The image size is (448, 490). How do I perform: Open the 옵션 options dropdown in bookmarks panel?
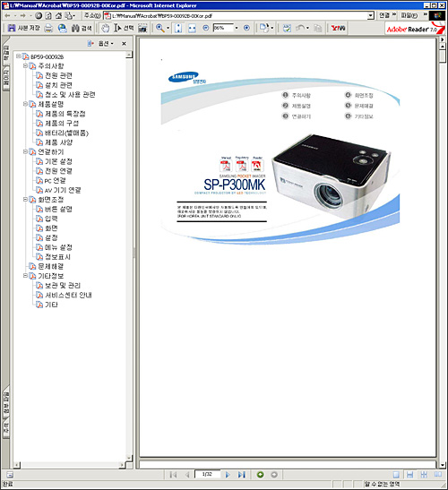[106, 44]
